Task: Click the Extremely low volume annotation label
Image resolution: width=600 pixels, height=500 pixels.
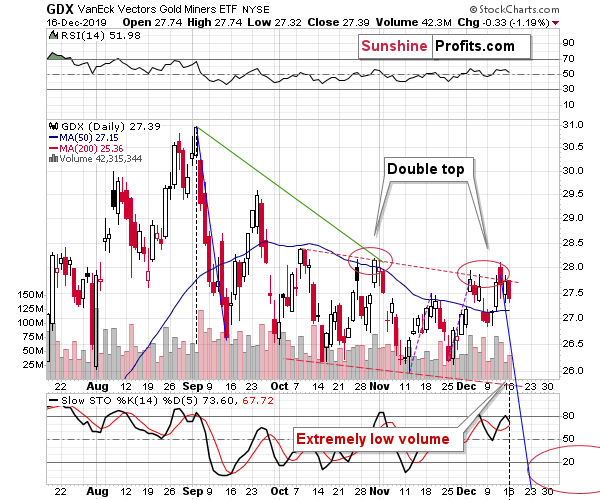Action: coord(373,439)
